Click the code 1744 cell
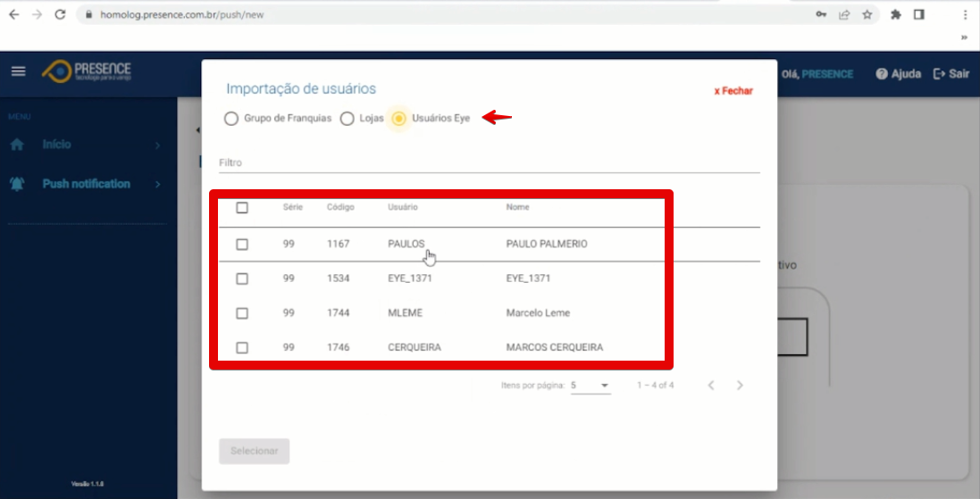 click(x=338, y=312)
